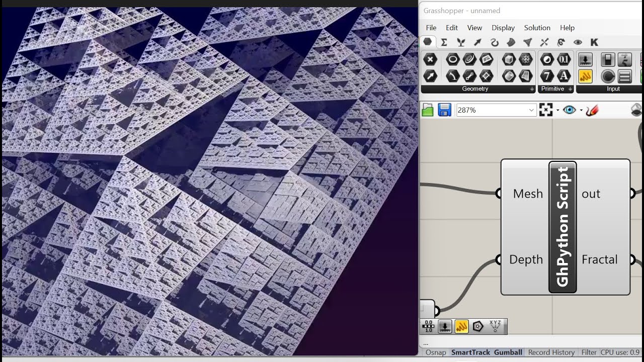Viewport: 644px width, 362px height.
Task: Open the Curve tab (hook icon)
Action: 494,42
